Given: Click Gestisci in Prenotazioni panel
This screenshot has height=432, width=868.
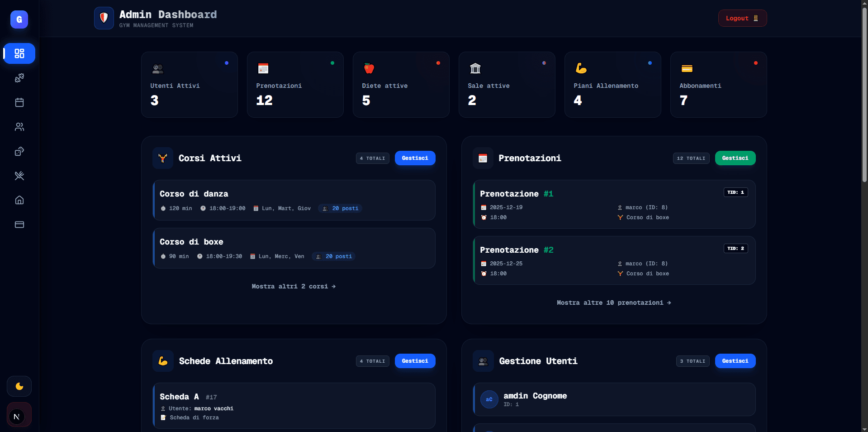Looking at the screenshot, I should pyautogui.click(x=735, y=158).
